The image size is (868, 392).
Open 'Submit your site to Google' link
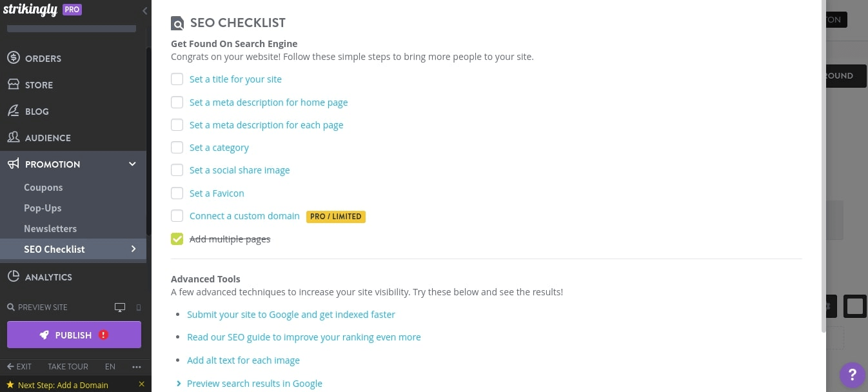291,314
